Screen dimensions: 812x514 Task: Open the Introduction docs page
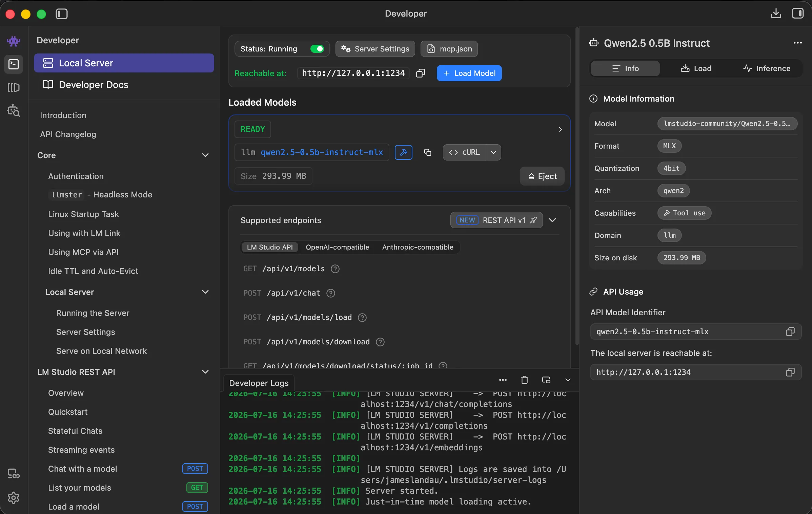63,115
